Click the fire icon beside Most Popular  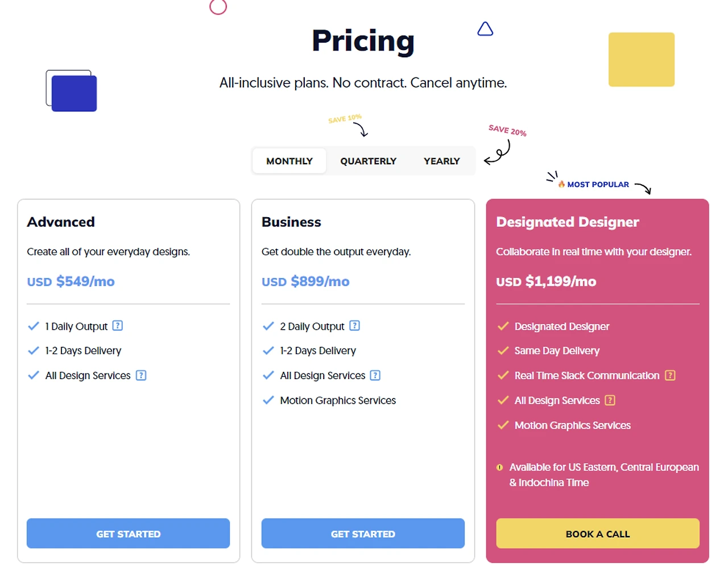561,184
